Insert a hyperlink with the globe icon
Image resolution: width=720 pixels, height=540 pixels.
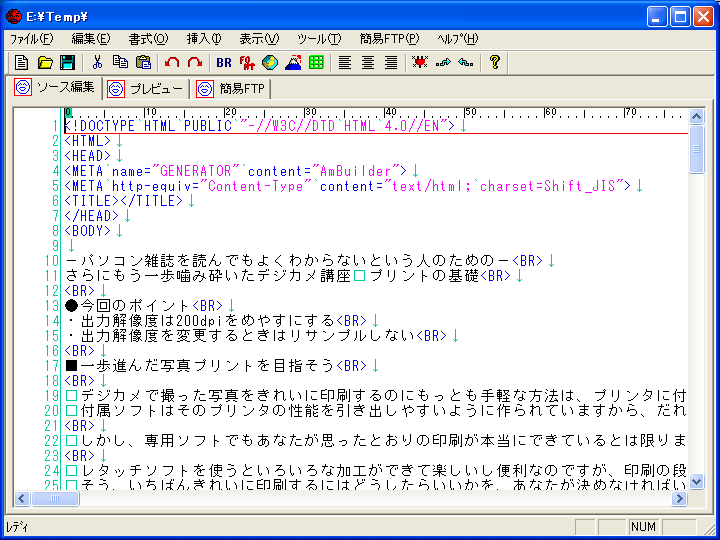pyautogui.click(x=270, y=62)
